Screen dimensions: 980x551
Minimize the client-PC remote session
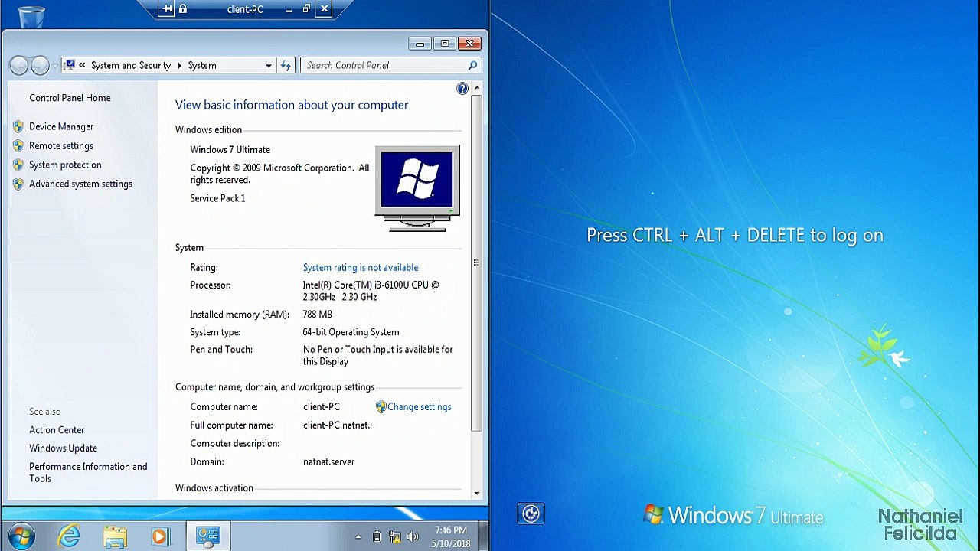tap(289, 9)
